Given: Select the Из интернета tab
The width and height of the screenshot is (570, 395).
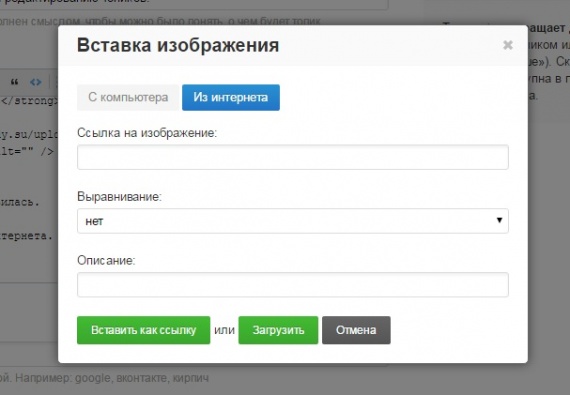Looking at the screenshot, I should tap(231, 97).
